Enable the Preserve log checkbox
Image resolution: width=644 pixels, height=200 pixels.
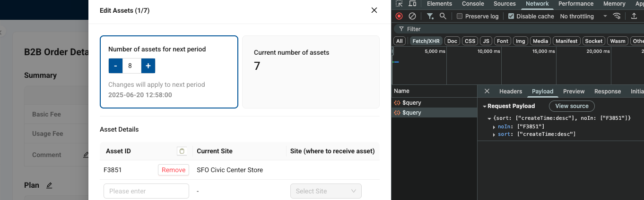pos(460,16)
